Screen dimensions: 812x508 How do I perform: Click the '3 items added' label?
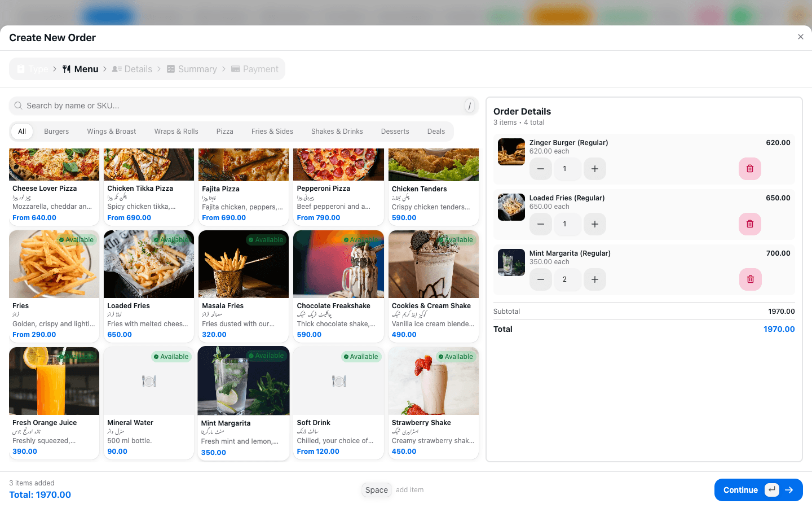coord(32,483)
